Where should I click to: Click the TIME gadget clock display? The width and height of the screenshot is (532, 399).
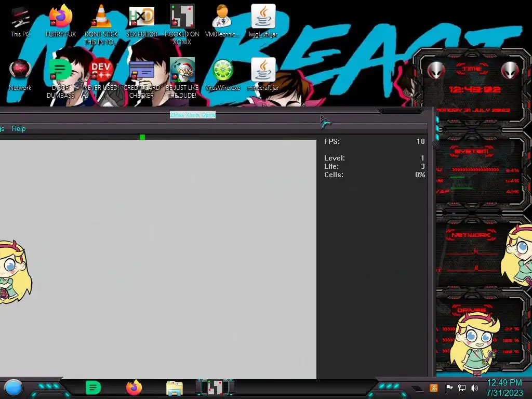(x=475, y=89)
